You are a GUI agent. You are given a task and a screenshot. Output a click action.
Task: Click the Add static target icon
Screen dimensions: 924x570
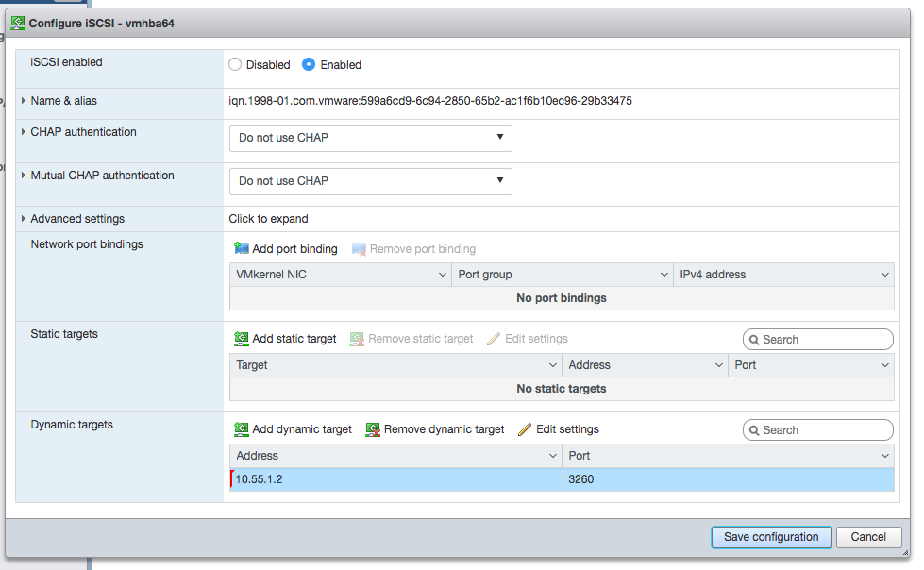pyautogui.click(x=241, y=339)
